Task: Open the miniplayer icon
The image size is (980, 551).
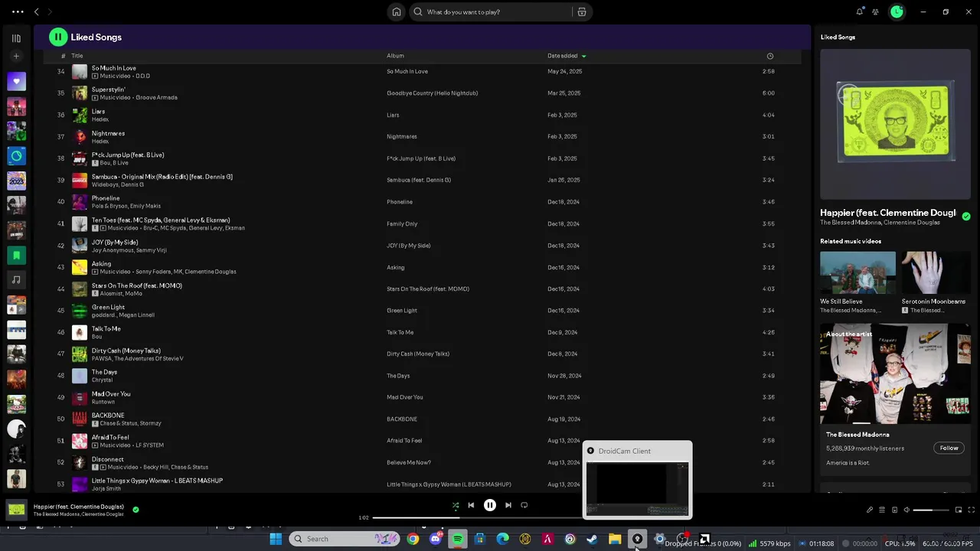Action: pos(959,510)
